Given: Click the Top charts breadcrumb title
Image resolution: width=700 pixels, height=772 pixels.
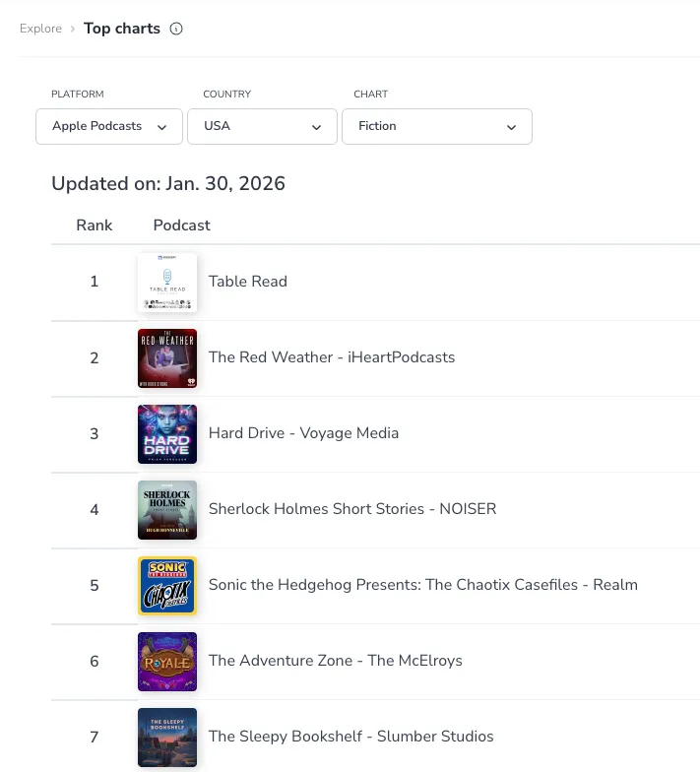Looking at the screenshot, I should 122,29.
